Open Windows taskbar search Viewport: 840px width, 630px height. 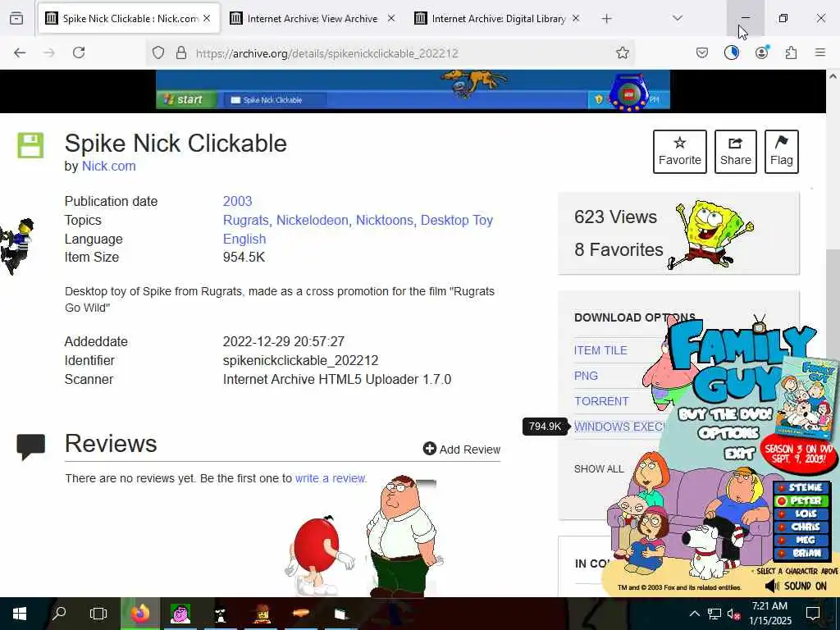[x=59, y=614]
